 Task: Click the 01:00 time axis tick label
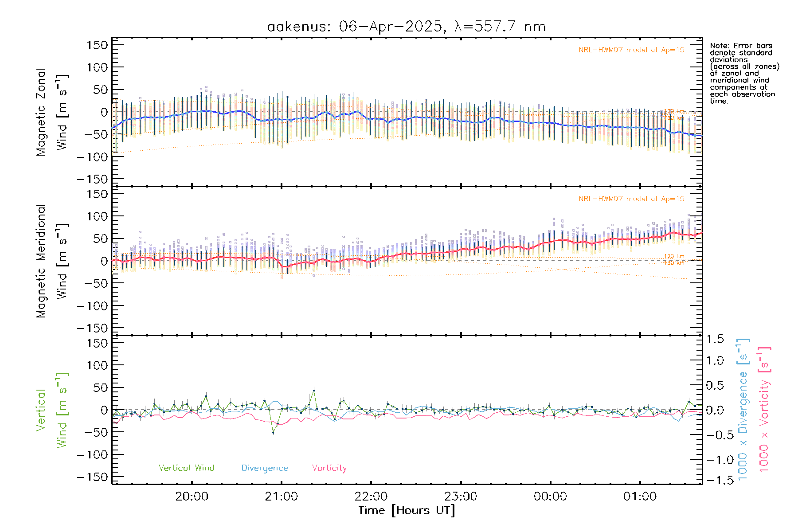point(640,496)
